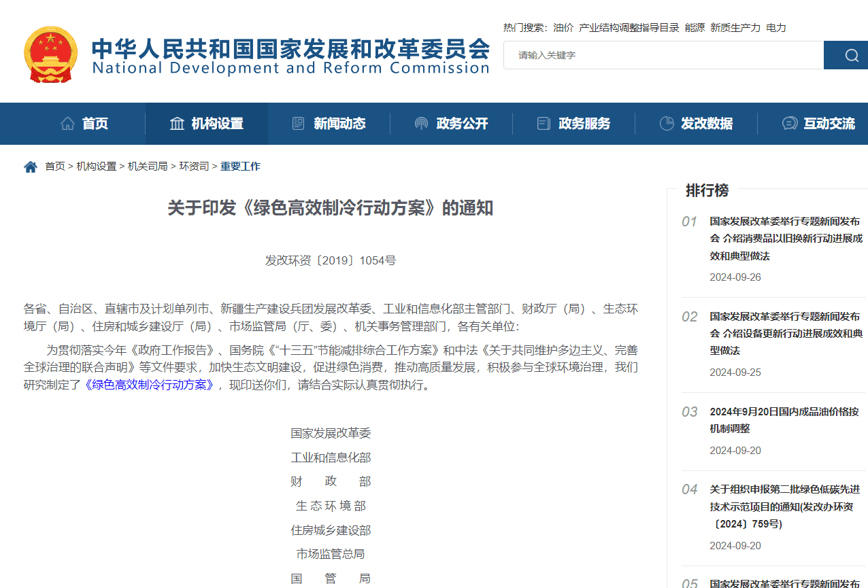This screenshot has height=588, width=868.
Task: Open 环资司 breadcrumb link
Action: 194,167
